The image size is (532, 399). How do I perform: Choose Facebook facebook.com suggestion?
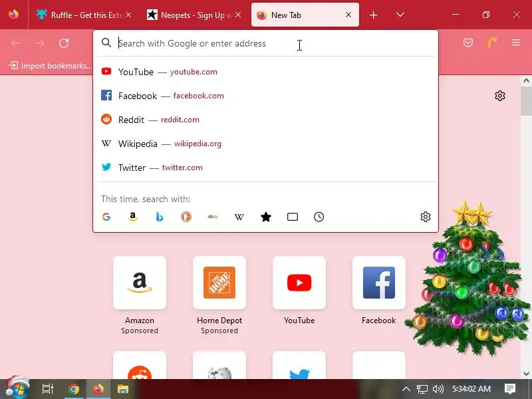[265, 96]
